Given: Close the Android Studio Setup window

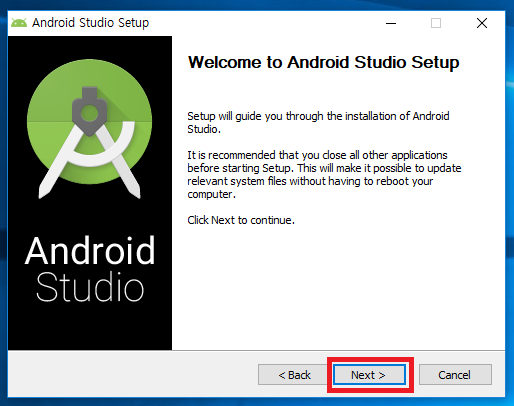Looking at the screenshot, I should pyautogui.click(x=482, y=23).
